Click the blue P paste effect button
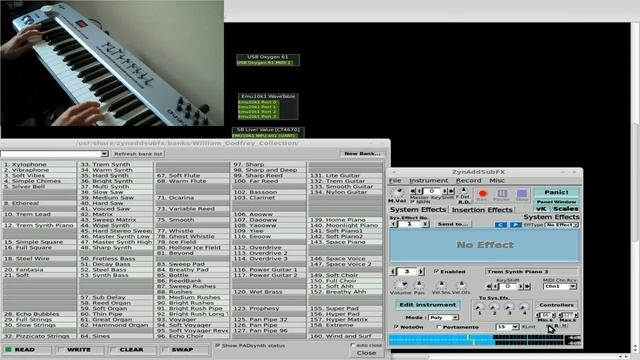Viewport: 640px width, 360px height. point(515,225)
